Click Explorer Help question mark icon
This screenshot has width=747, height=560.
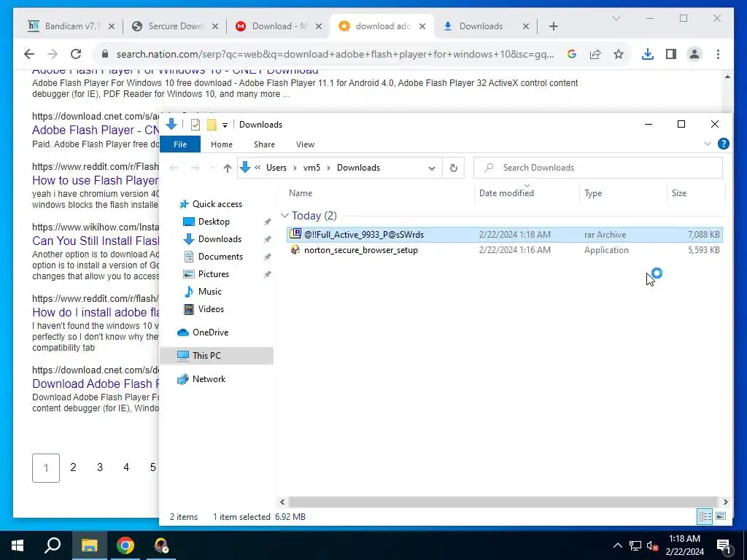pyautogui.click(x=723, y=144)
